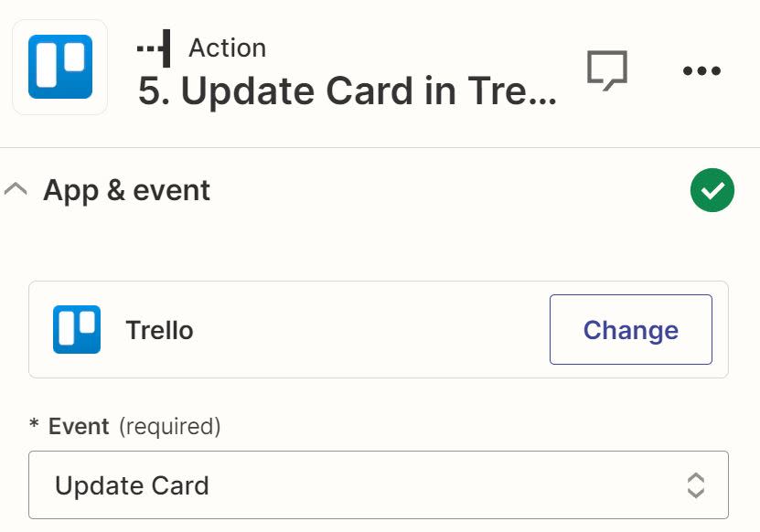
Task: Click the up-down arrows in the Event field
Action: [695, 484]
